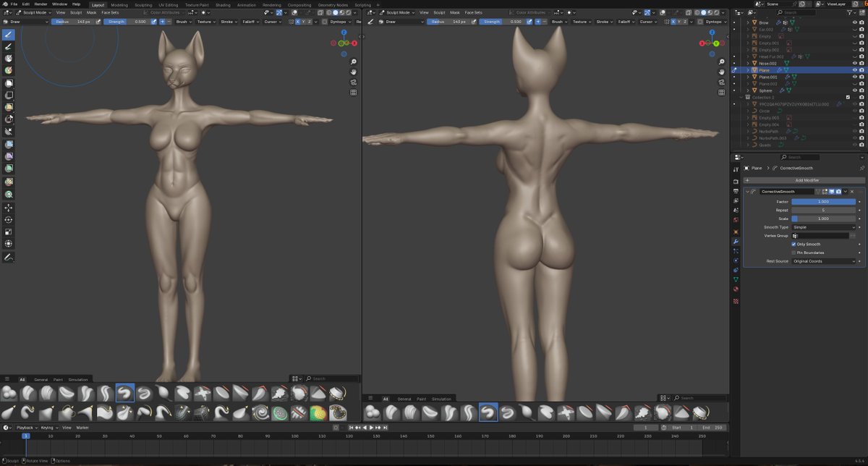Open the Brush popover in left header
The width and height of the screenshot is (868, 466).
point(184,22)
